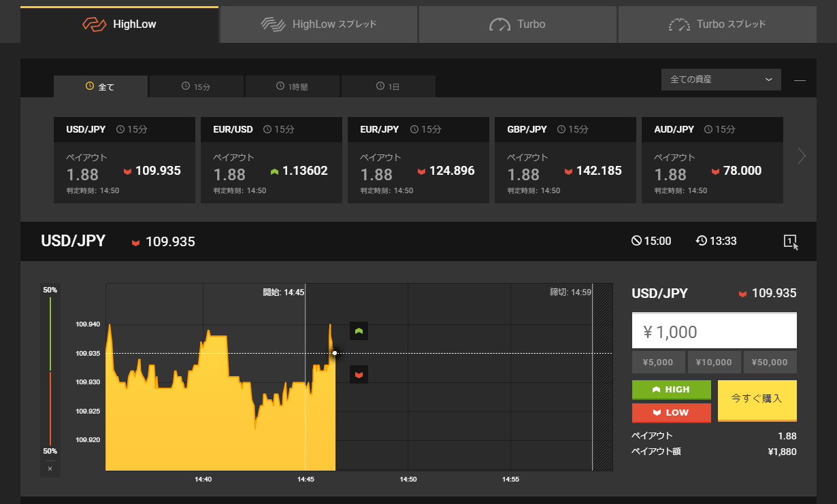Close the trader sentiment bar with ×
837x504 pixels.
tap(50, 469)
